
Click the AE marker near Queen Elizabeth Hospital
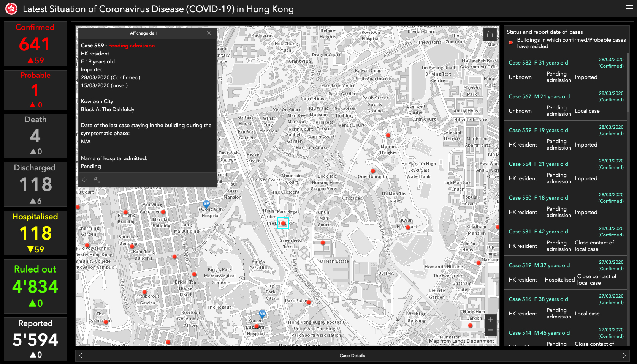coord(262,314)
